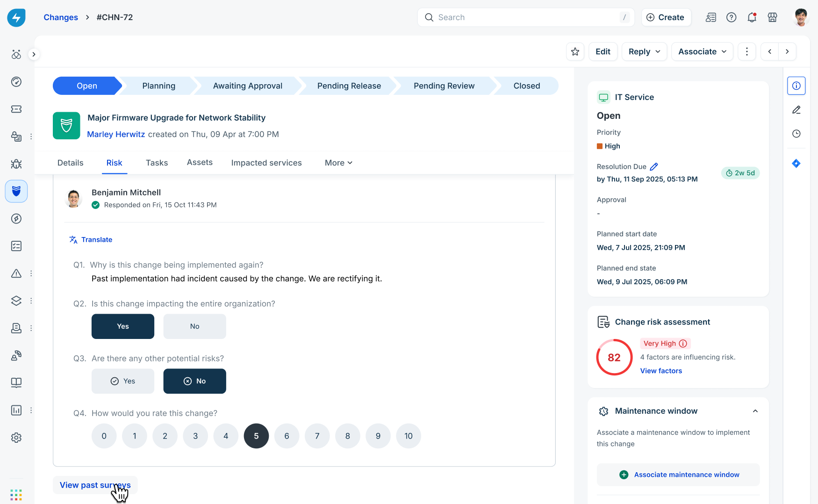Open the Releases compass icon in sidebar
The height and width of the screenshot is (504, 818).
click(16, 219)
